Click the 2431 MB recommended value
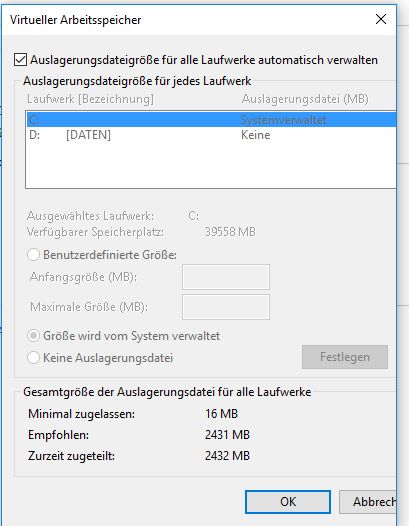 click(227, 435)
